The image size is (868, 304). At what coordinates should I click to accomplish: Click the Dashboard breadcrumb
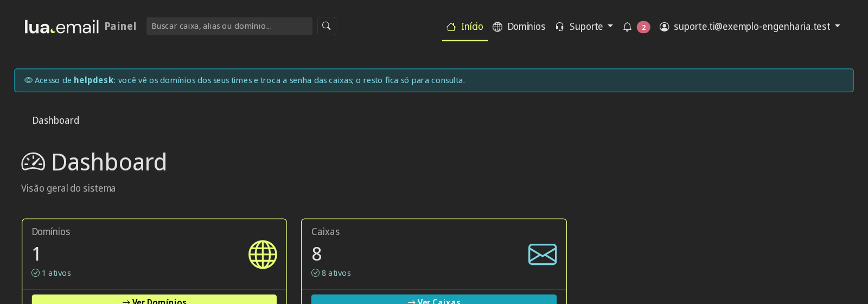pos(56,121)
